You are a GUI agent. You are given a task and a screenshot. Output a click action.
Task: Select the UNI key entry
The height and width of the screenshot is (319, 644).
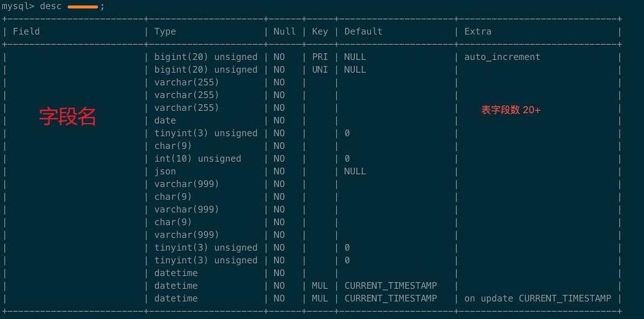pyautogui.click(x=320, y=70)
